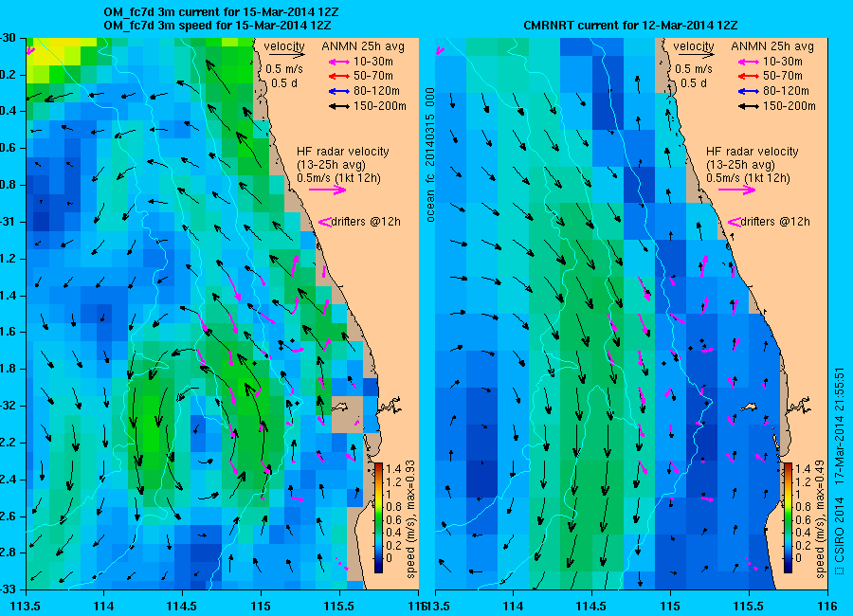Click latitude label -31 on the left axis
This screenshot has height=616, width=853.
(7, 222)
